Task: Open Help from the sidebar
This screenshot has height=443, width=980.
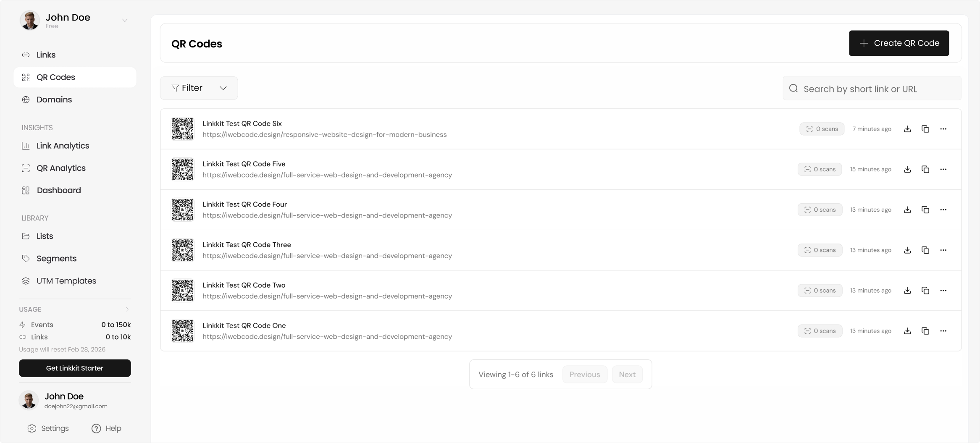Action: coord(106,428)
